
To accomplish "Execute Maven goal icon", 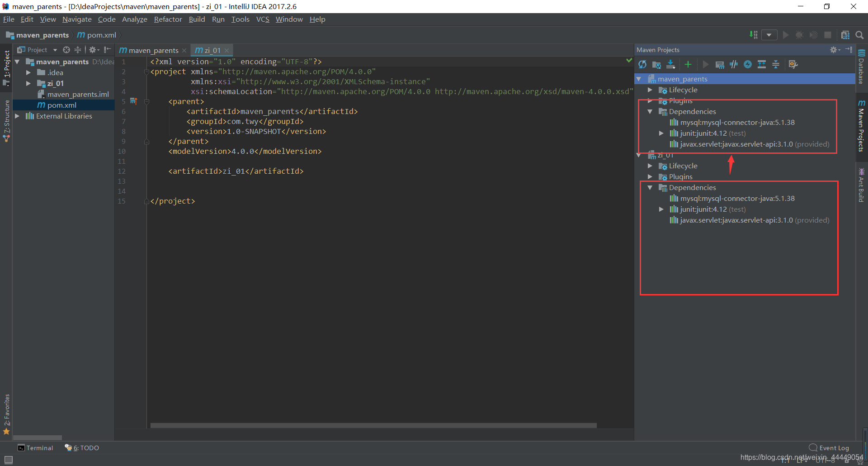I will 720,65.
